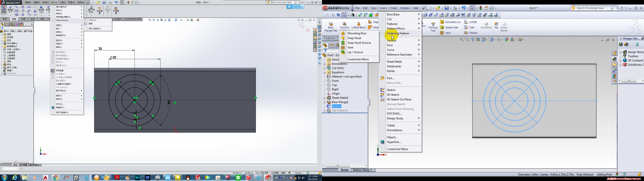Click the 25 dimension in the left sketch

(x=100, y=49)
